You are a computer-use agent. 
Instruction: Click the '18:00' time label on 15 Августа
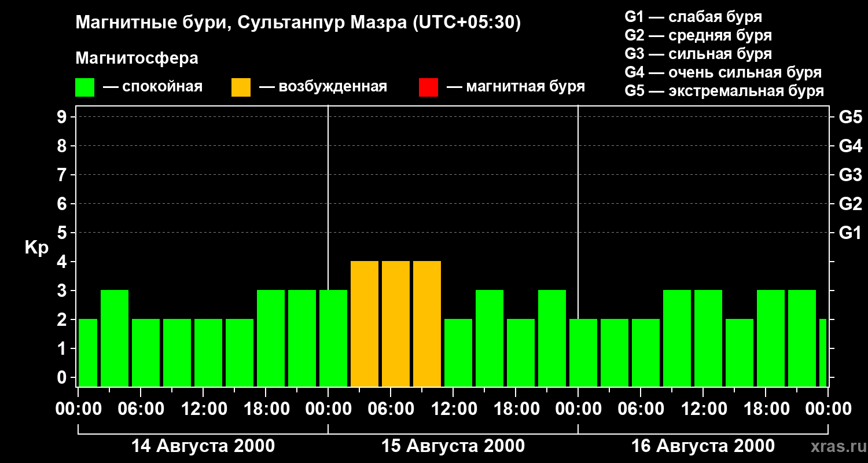tap(516, 409)
